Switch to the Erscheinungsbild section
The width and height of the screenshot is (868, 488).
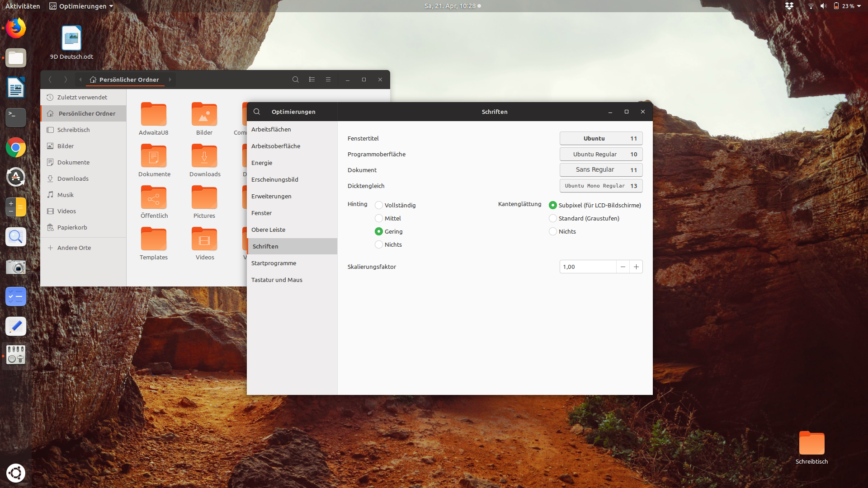pyautogui.click(x=275, y=179)
